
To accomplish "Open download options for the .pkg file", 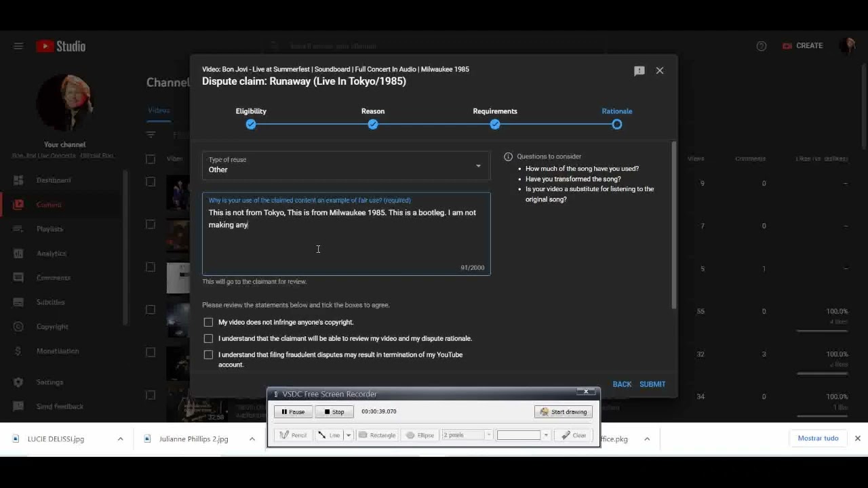I will tap(647, 439).
